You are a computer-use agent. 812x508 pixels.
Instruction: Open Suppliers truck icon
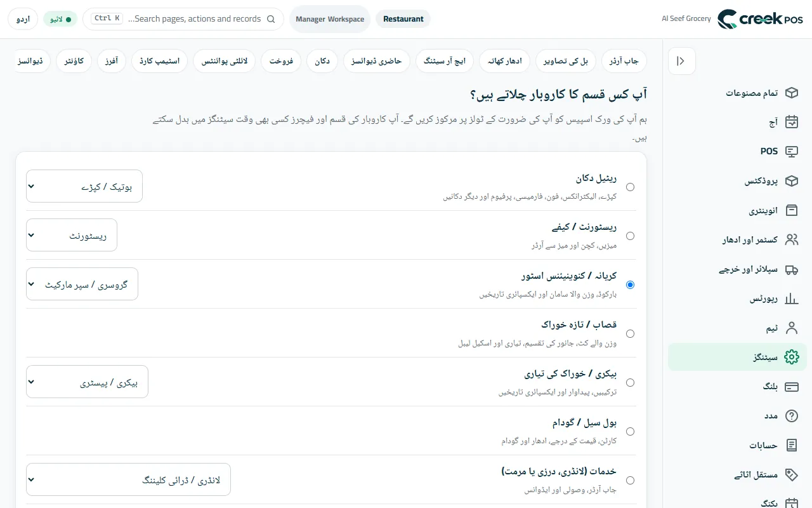click(791, 269)
